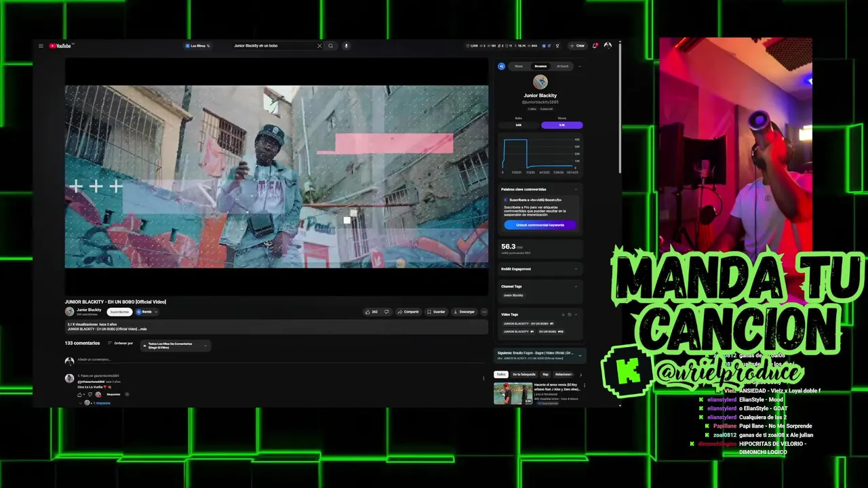The width and height of the screenshot is (868, 488).
Task: Click the Suscribirme button
Action: [119, 312]
